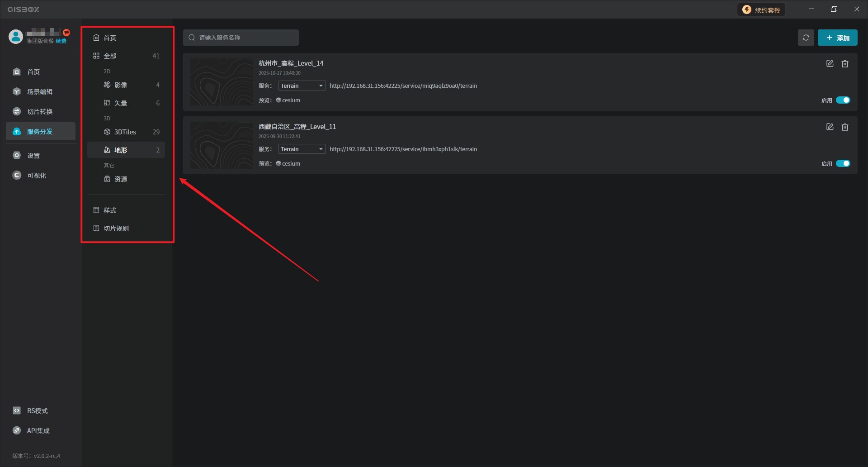Select 3DTiles category in service list

(125, 132)
